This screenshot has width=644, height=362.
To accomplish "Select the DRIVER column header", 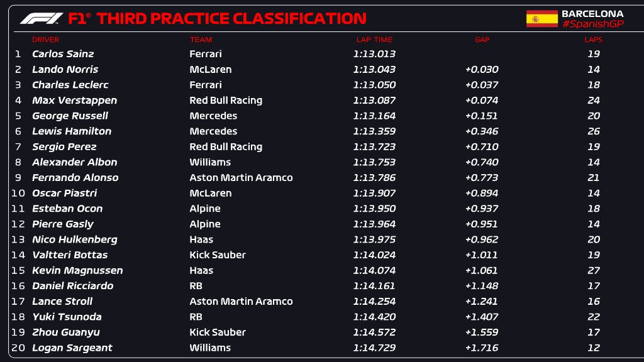I will 45,40.
